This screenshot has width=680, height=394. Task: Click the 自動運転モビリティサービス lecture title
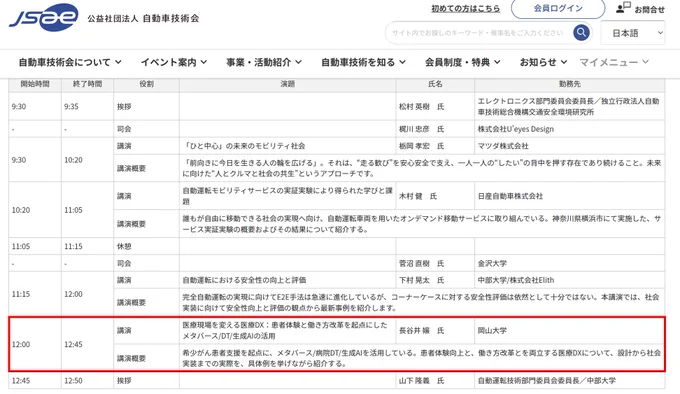click(x=288, y=196)
